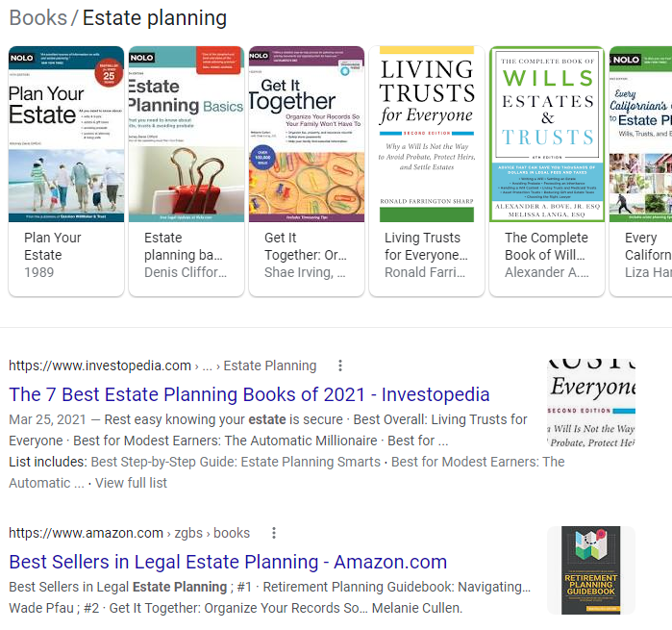The height and width of the screenshot is (630, 672).
Task: Open Estate Planning Basics book cover
Action: [187, 134]
